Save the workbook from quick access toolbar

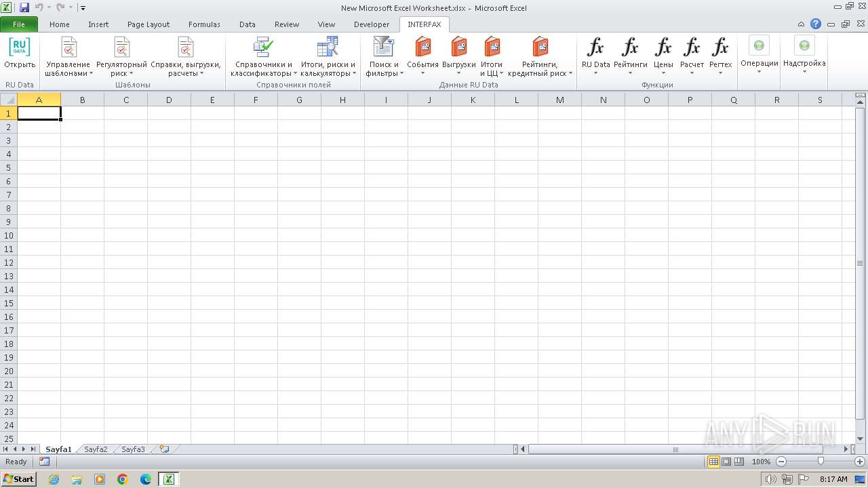coord(24,8)
